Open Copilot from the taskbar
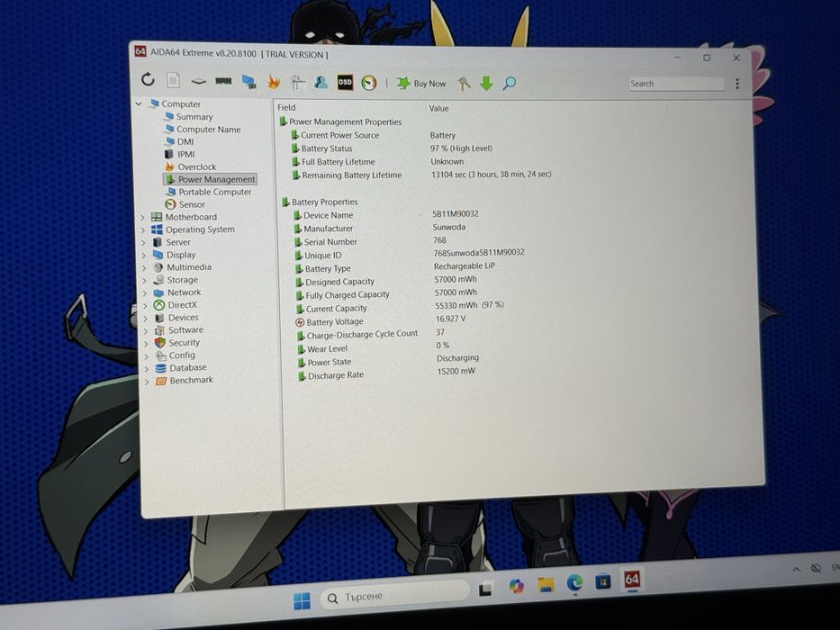 (x=517, y=586)
